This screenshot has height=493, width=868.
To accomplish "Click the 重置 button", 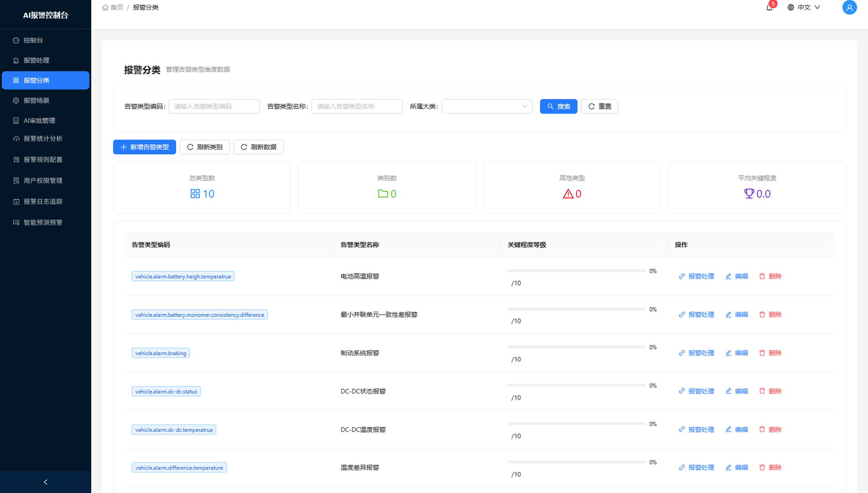I will pyautogui.click(x=599, y=106).
